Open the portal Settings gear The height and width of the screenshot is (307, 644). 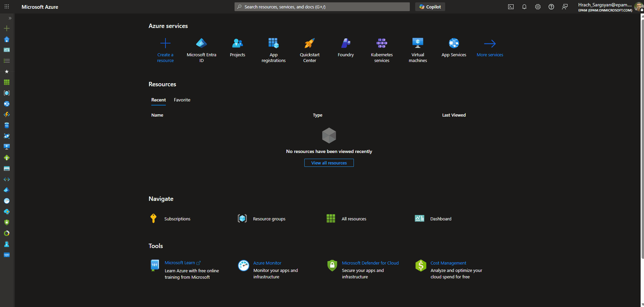538,6
